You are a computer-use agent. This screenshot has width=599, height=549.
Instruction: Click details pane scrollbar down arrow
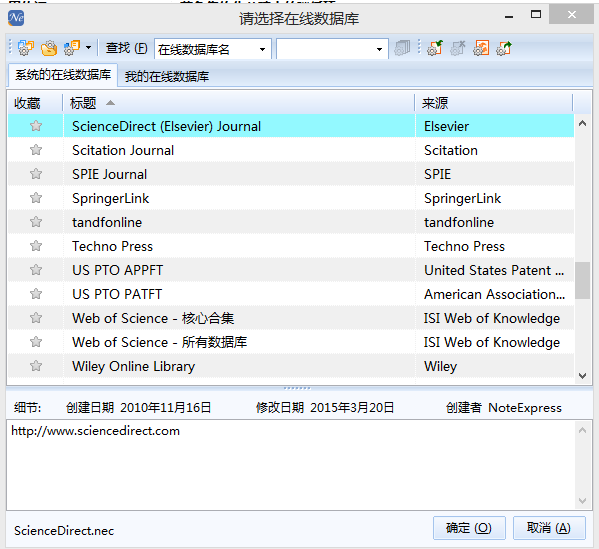[583, 500]
